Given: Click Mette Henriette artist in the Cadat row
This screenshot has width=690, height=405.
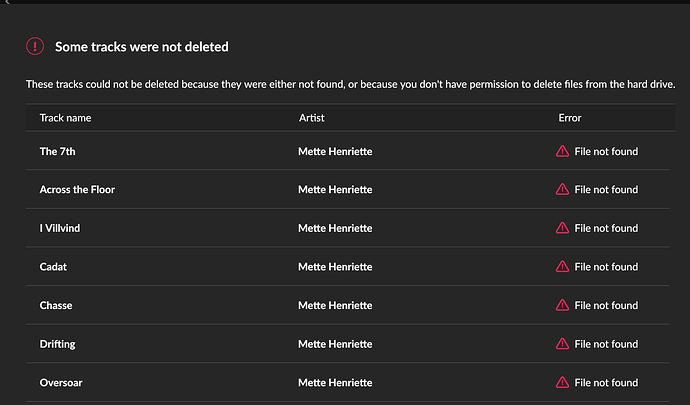Looking at the screenshot, I should [x=335, y=267].
